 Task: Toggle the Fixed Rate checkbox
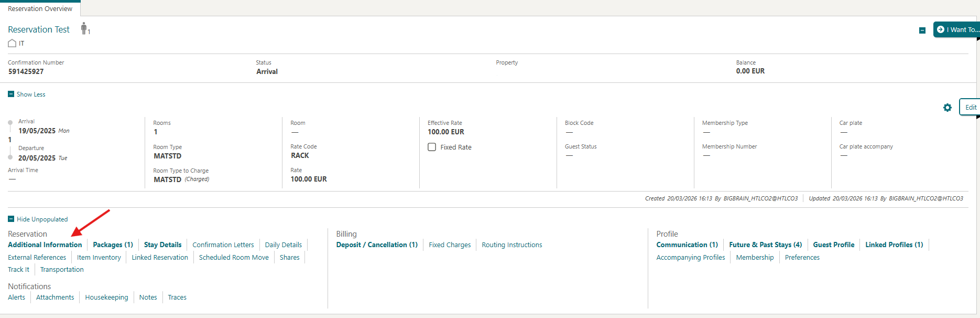(432, 147)
